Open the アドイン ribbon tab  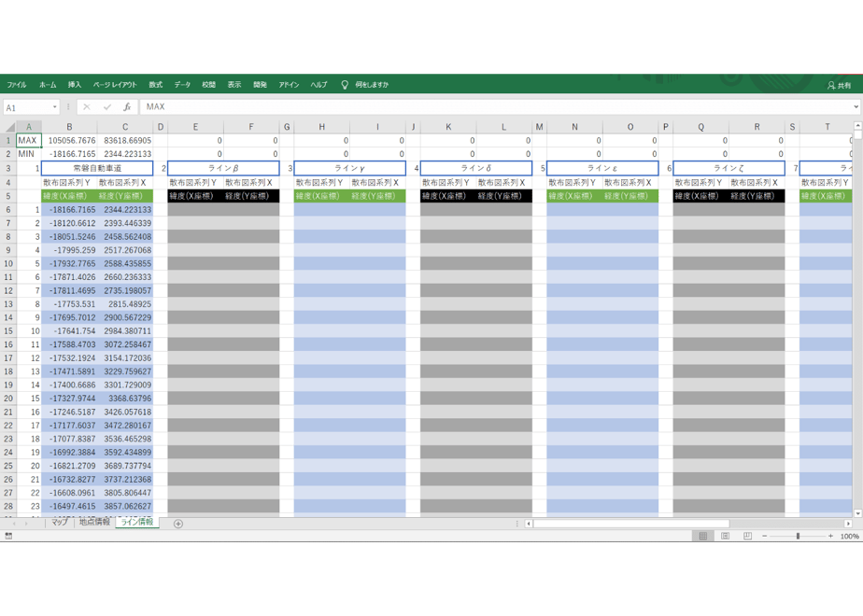point(289,85)
